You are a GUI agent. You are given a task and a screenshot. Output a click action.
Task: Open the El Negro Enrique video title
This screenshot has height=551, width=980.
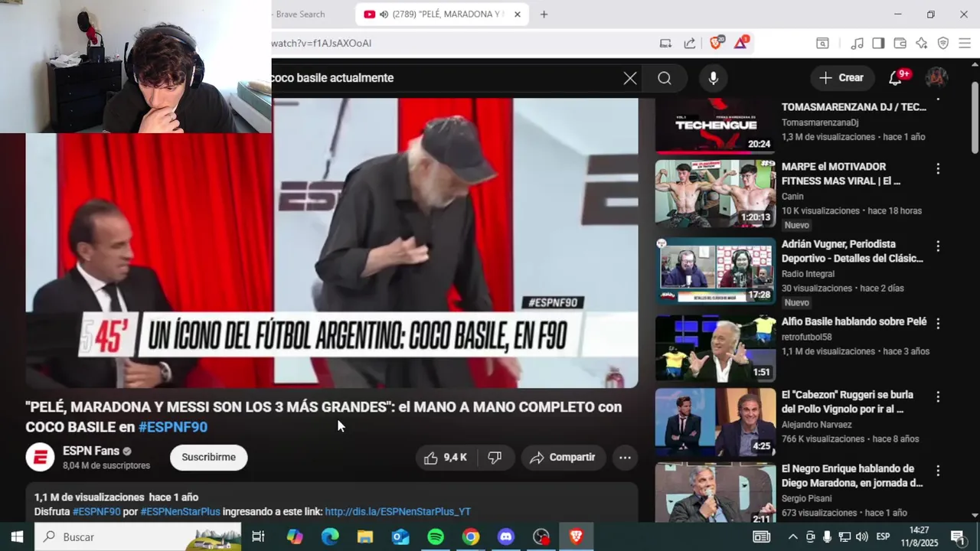[x=852, y=476]
